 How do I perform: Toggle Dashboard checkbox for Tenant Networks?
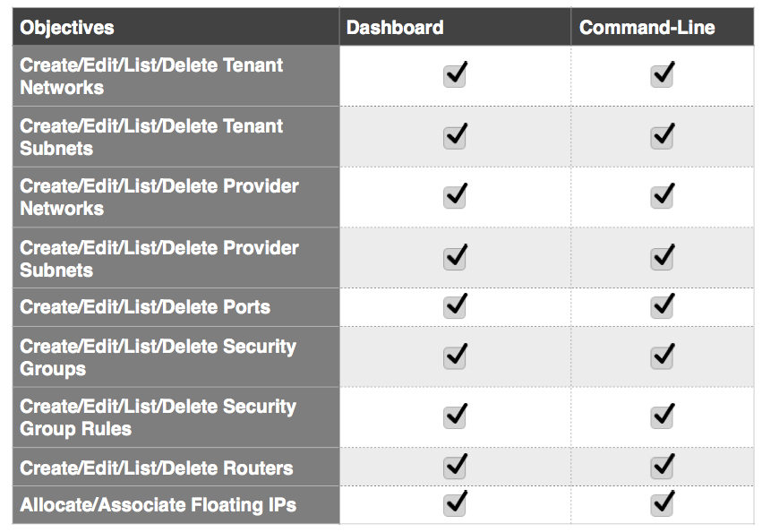pos(455,75)
